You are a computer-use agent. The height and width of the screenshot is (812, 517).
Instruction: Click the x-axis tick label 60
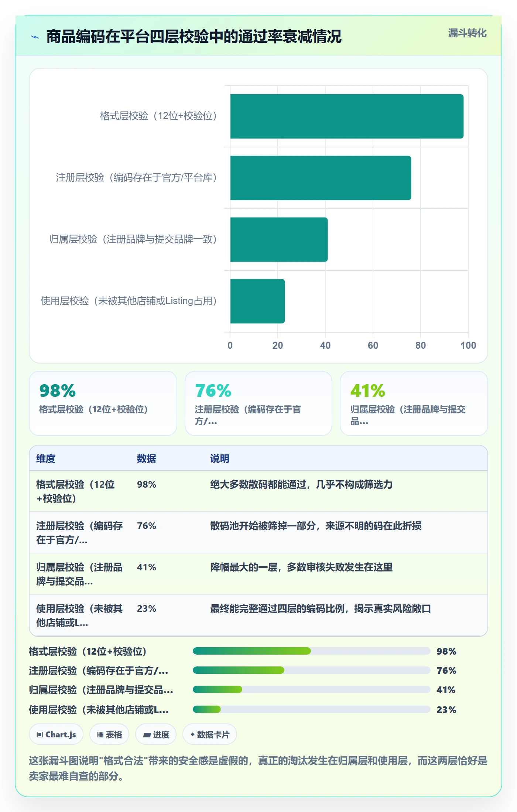point(373,345)
